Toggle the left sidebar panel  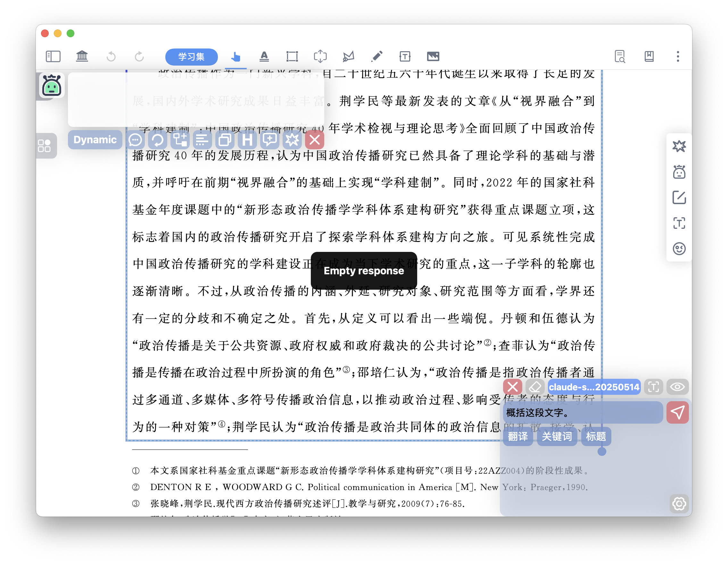pyautogui.click(x=53, y=56)
